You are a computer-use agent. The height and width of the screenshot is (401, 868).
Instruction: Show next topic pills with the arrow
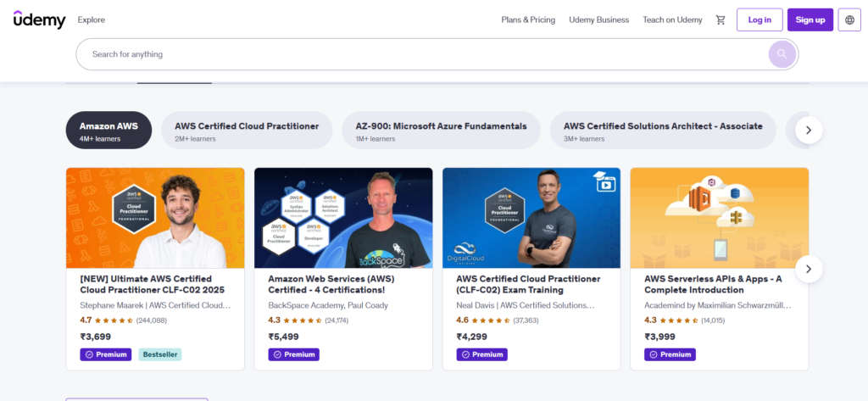[x=808, y=131]
